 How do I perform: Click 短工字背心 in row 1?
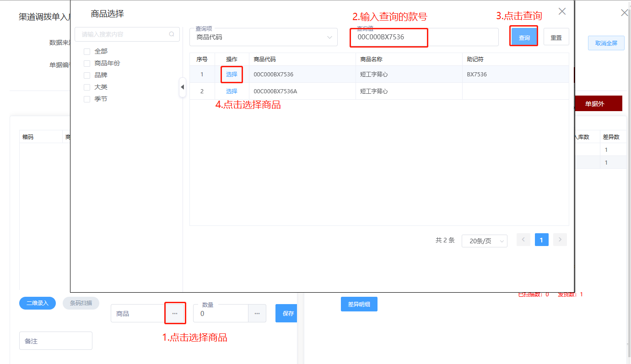[x=374, y=74]
